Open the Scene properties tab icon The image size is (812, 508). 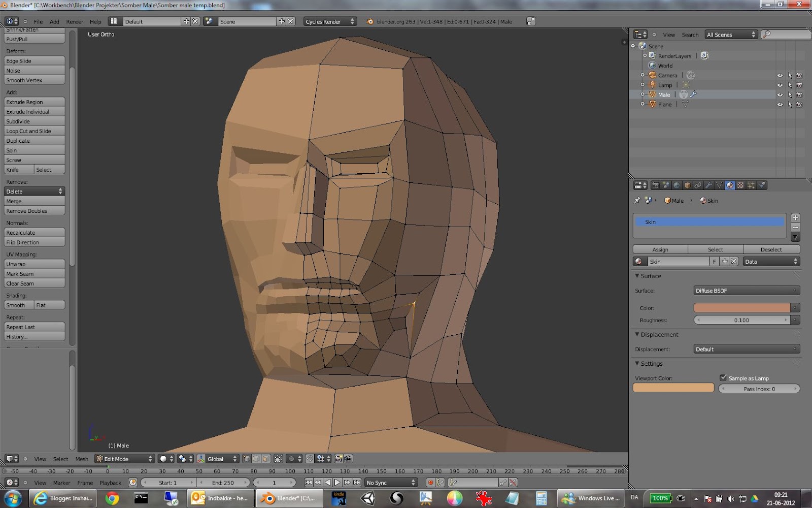tap(666, 185)
